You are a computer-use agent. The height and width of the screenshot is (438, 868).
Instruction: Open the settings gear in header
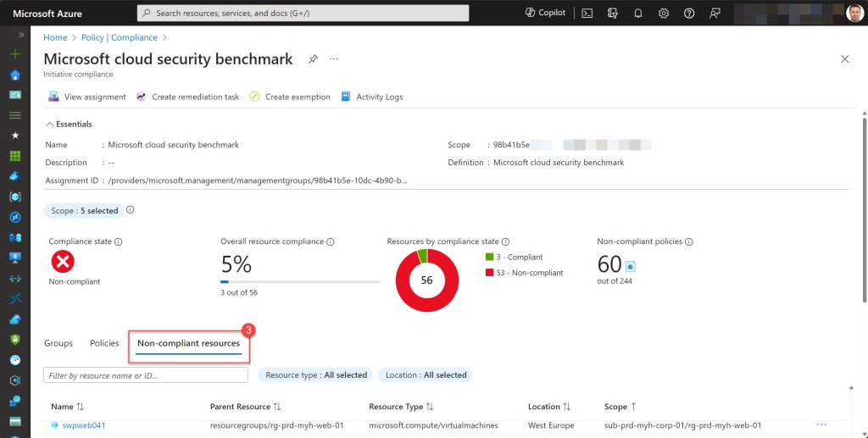tap(664, 13)
